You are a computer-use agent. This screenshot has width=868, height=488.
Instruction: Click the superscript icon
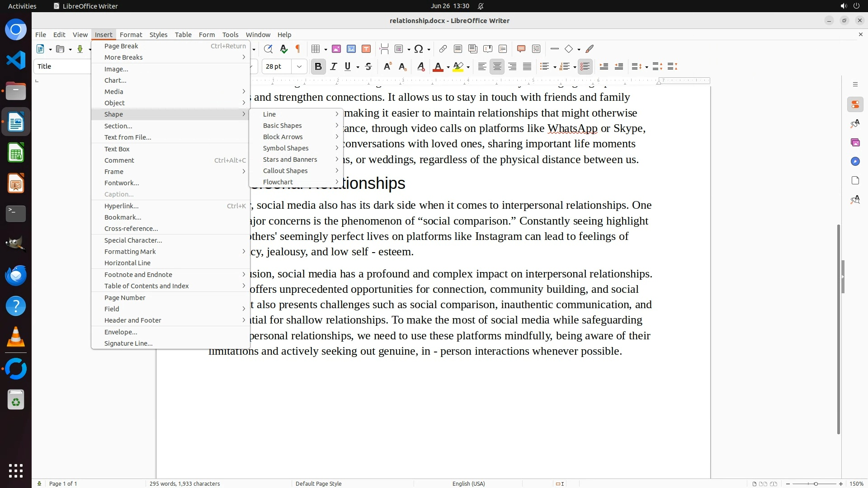387,66
